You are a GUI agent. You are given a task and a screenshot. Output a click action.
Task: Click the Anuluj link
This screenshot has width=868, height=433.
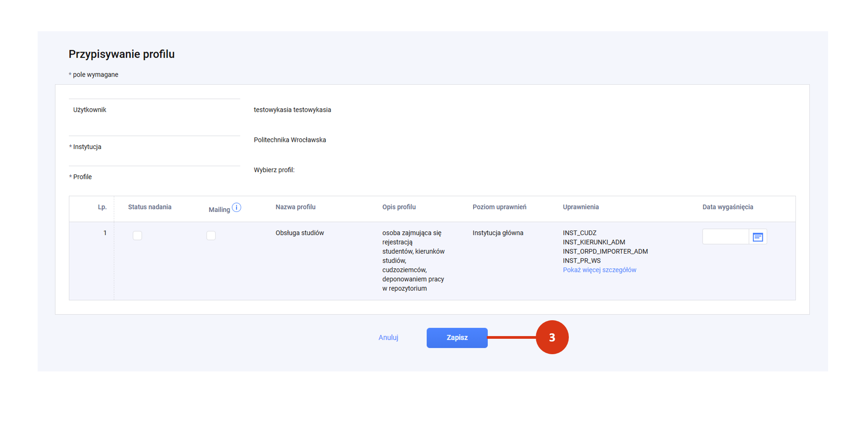[388, 337]
